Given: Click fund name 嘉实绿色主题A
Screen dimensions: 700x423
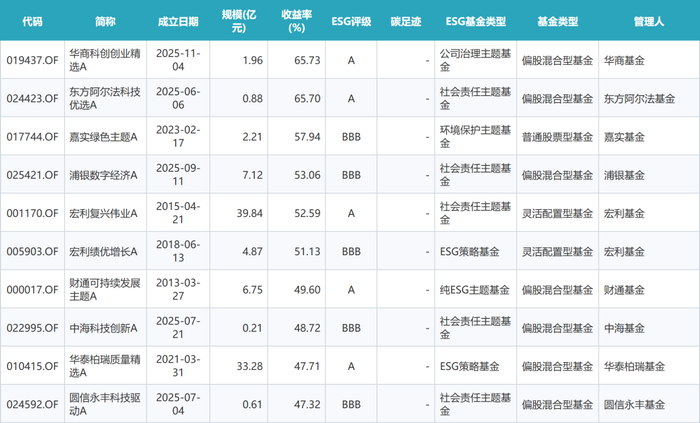Looking at the screenshot, I should 103,137.
